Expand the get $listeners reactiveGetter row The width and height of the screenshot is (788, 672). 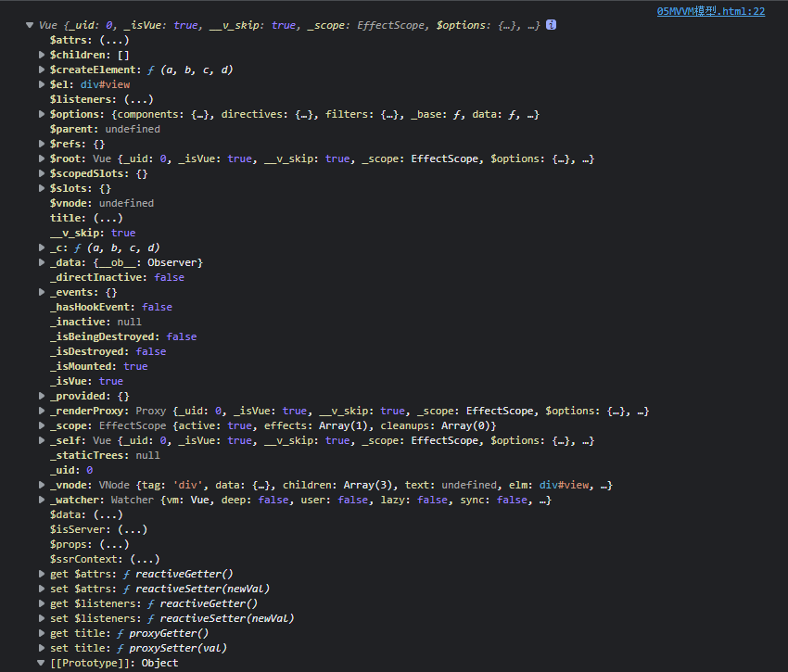click(42, 603)
